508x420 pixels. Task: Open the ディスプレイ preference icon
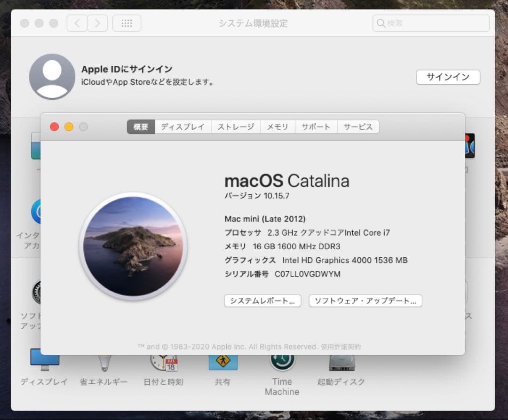pyautogui.click(x=45, y=360)
